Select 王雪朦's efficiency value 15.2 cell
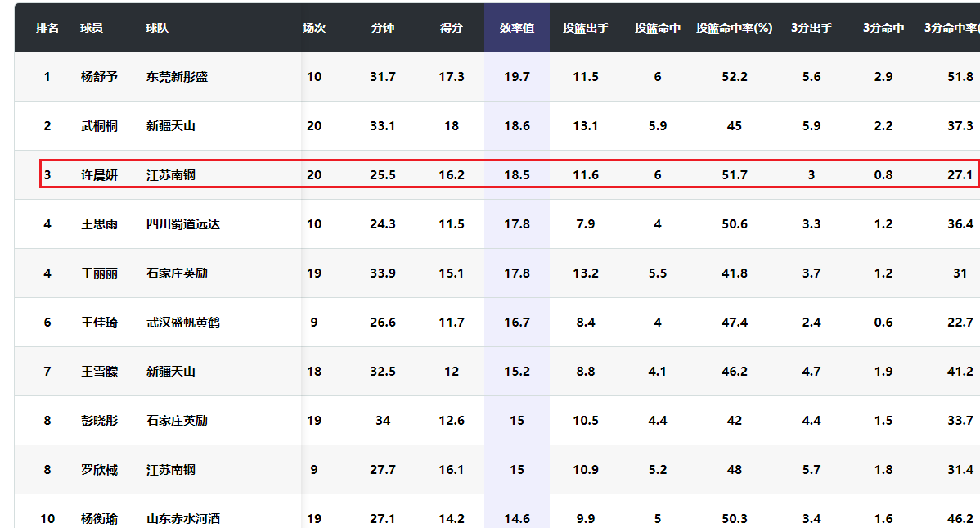The image size is (980, 528). (517, 372)
